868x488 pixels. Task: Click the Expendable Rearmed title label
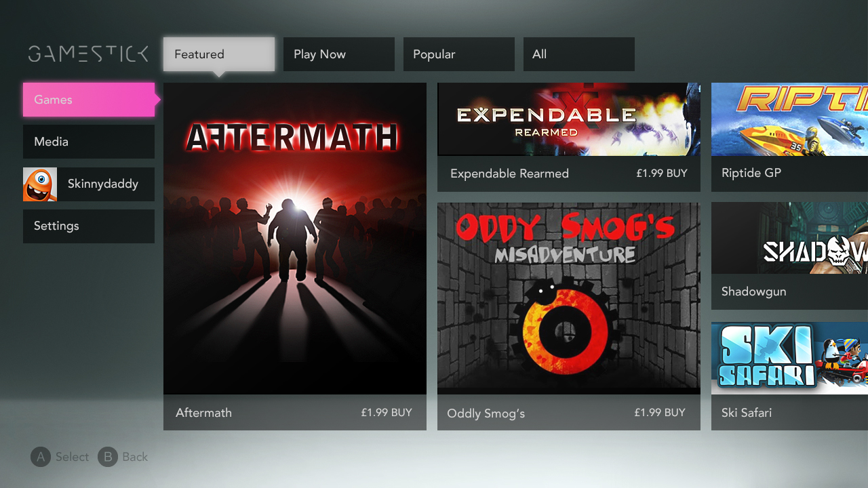pyautogui.click(x=509, y=174)
